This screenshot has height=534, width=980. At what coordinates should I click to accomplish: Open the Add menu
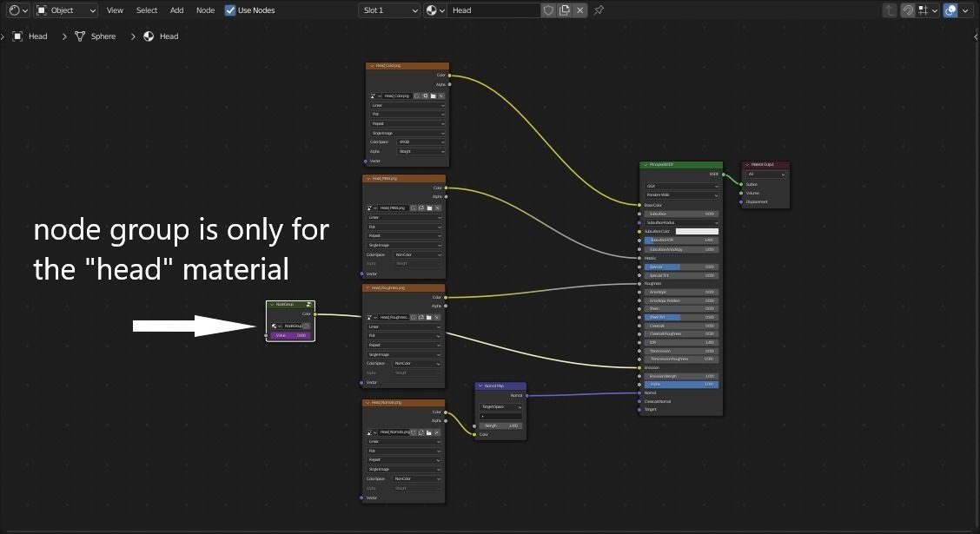click(x=177, y=10)
